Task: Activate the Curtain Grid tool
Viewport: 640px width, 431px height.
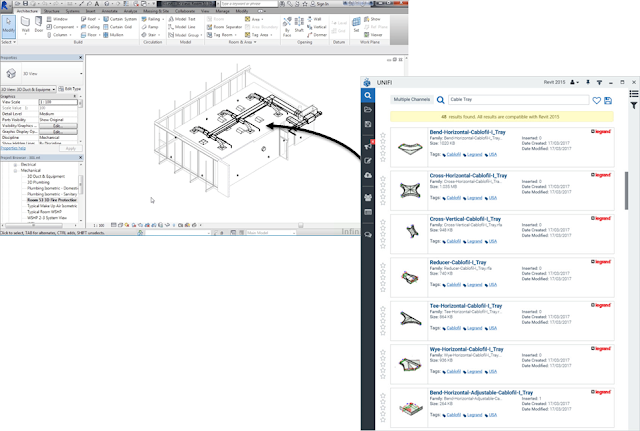Action: pyautogui.click(x=118, y=27)
